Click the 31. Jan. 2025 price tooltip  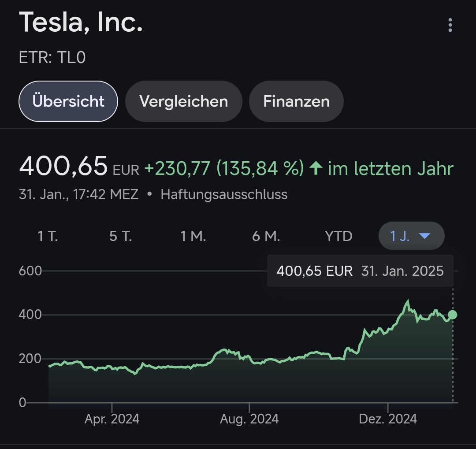(x=360, y=271)
